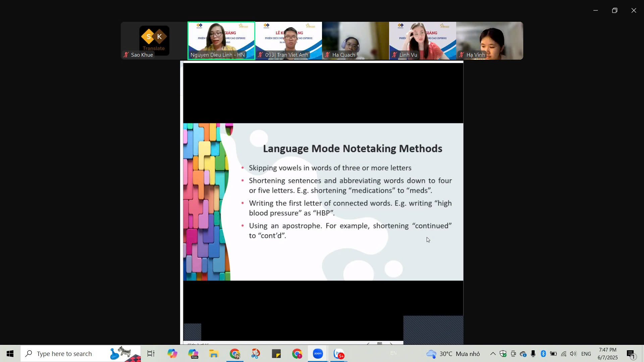The height and width of the screenshot is (362, 644).
Task: Show hidden system tray icons chevron
Action: [x=493, y=354]
